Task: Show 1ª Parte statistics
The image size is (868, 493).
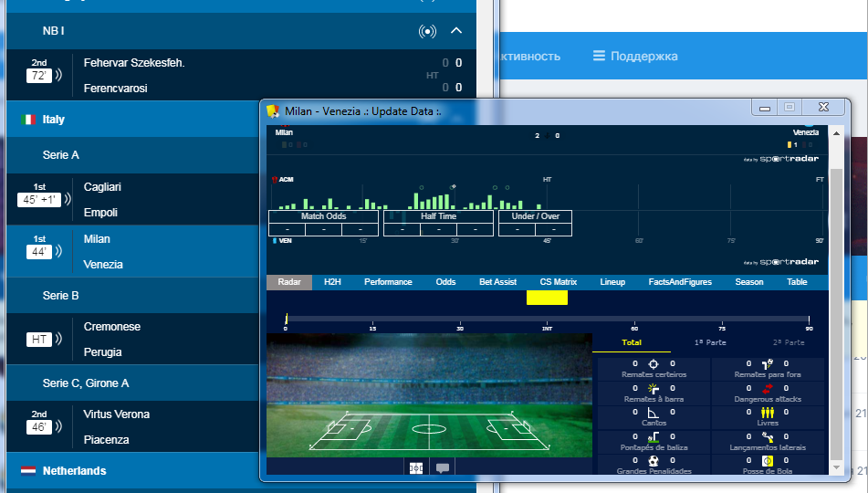Action: click(710, 342)
